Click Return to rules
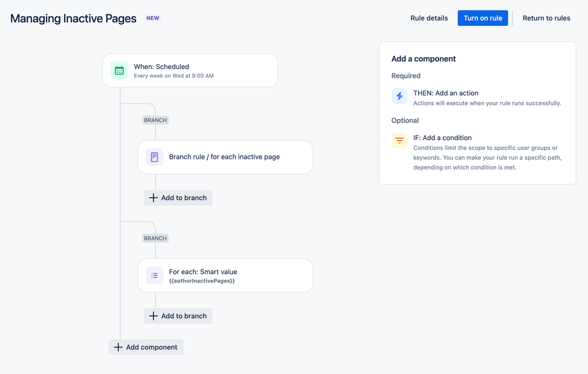 [x=546, y=18]
